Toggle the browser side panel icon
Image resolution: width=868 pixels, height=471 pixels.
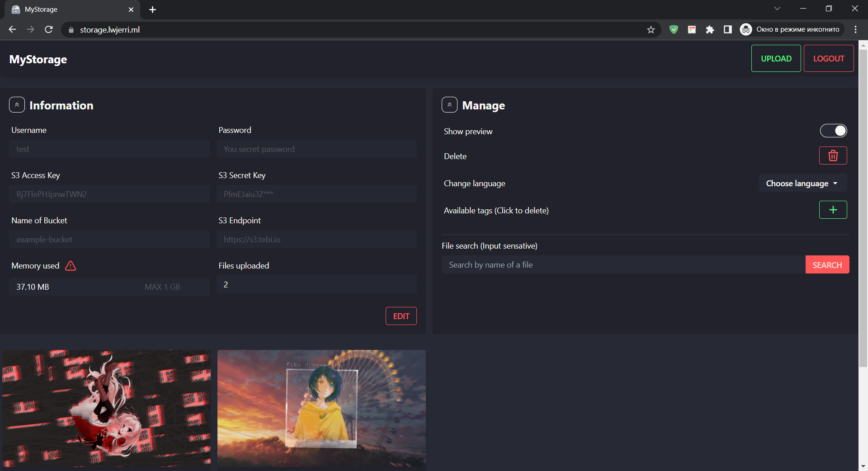pos(727,29)
